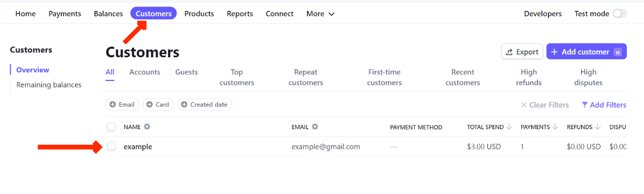Add the Card filter chip
The image size is (644, 194).
(x=158, y=105)
